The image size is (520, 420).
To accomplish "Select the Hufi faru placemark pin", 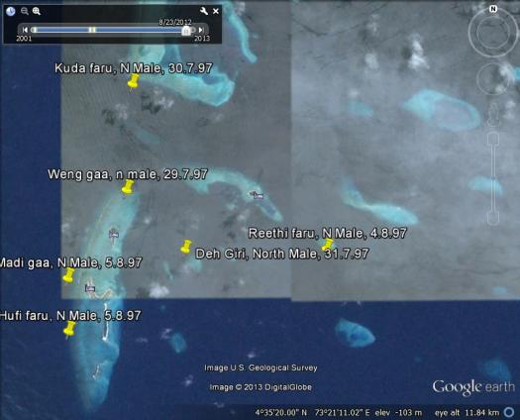I will 69,330.
